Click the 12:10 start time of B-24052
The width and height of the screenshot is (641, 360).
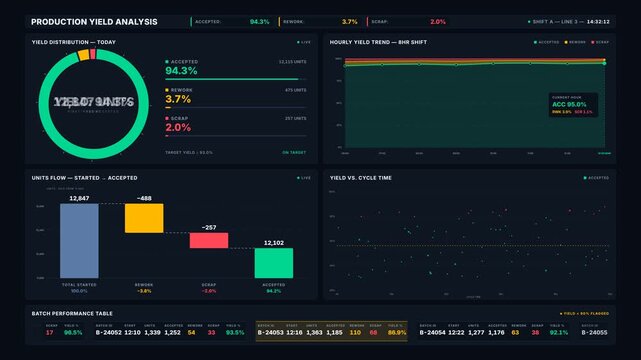132,333
